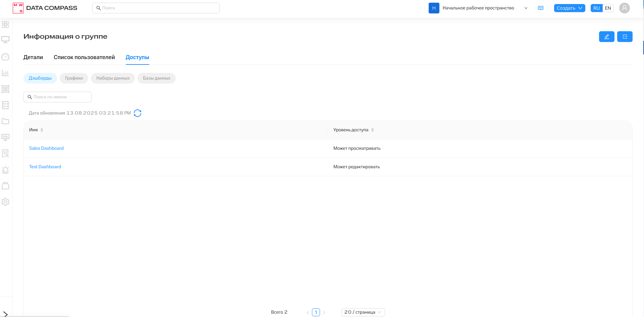Image resolution: width=644 pixels, height=317 pixels.
Task: Select the RU language option
Action: pos(596,8)
